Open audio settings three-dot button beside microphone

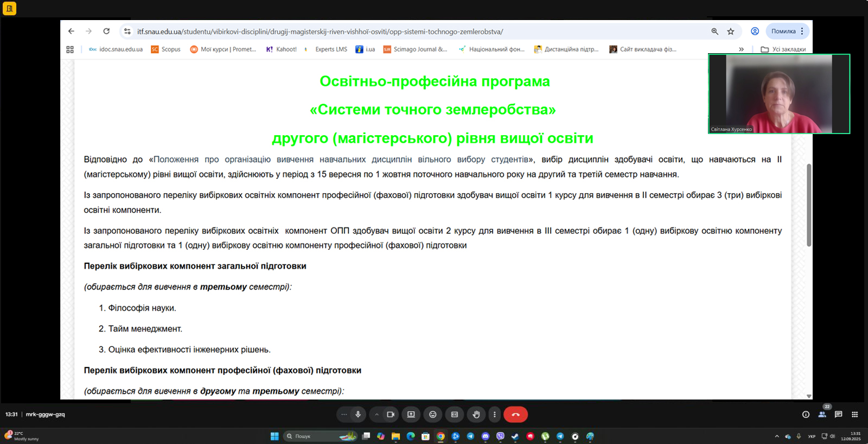[344, 414]
